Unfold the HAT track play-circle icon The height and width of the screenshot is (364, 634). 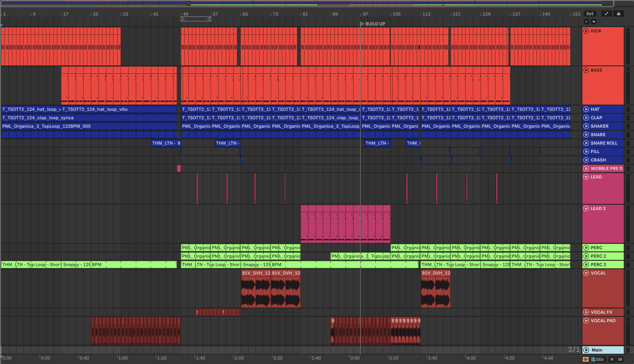pos(586,109)
